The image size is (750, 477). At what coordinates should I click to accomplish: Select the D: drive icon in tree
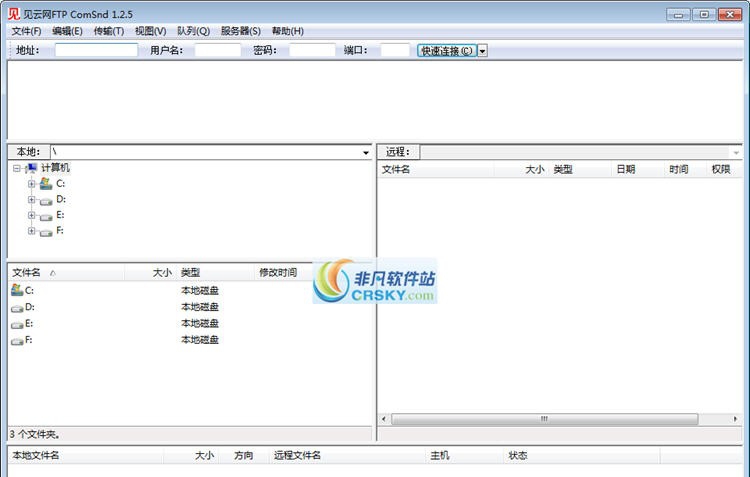tap(46, 201)
